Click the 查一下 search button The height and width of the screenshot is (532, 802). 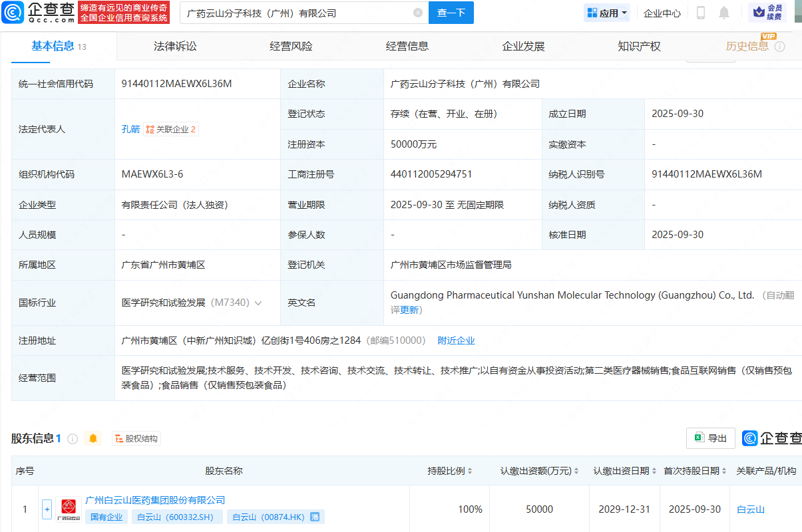click(x=451, y=13)
